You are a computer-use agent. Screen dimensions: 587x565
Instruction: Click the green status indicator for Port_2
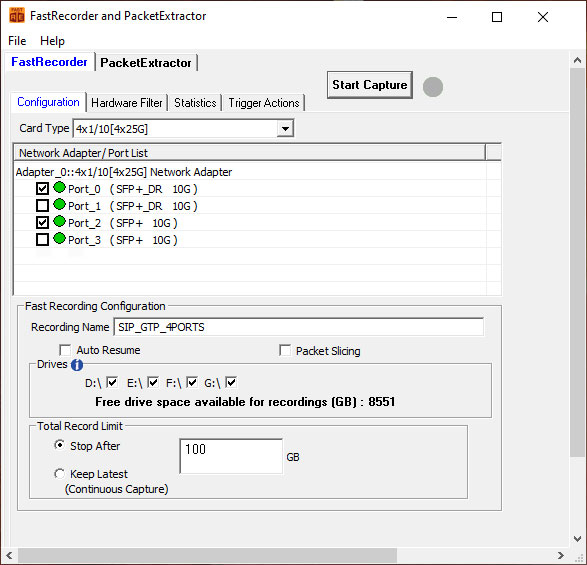pos(59,221)
